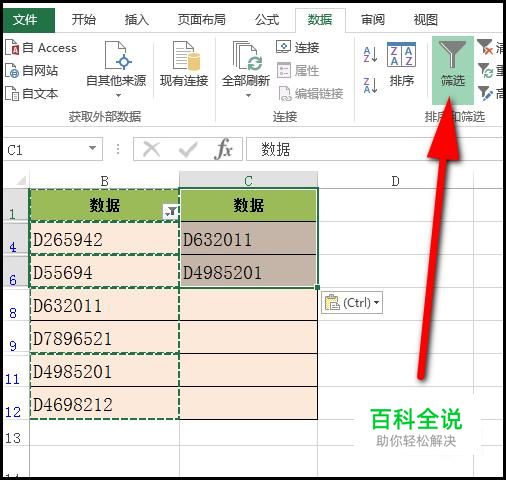Select row 8 header
506x480 pixels.
[x=16, y=305]
